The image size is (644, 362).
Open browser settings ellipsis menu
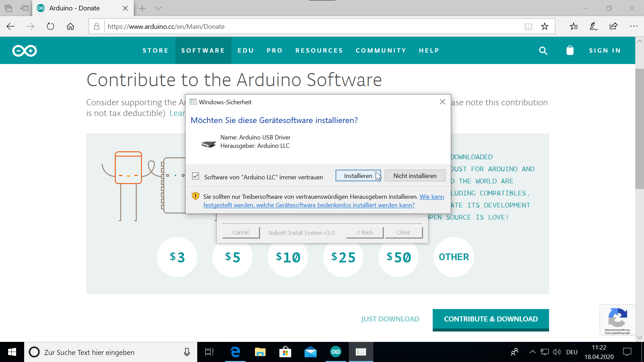[634, 26]
